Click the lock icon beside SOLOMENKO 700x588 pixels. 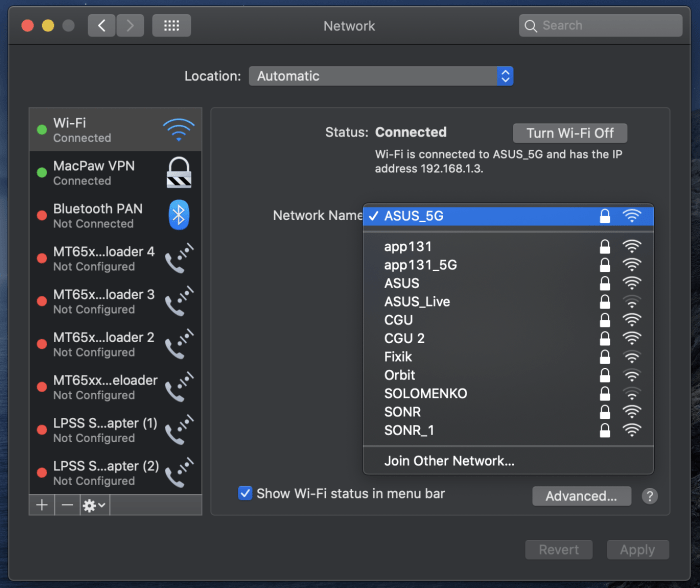(605, 393)
